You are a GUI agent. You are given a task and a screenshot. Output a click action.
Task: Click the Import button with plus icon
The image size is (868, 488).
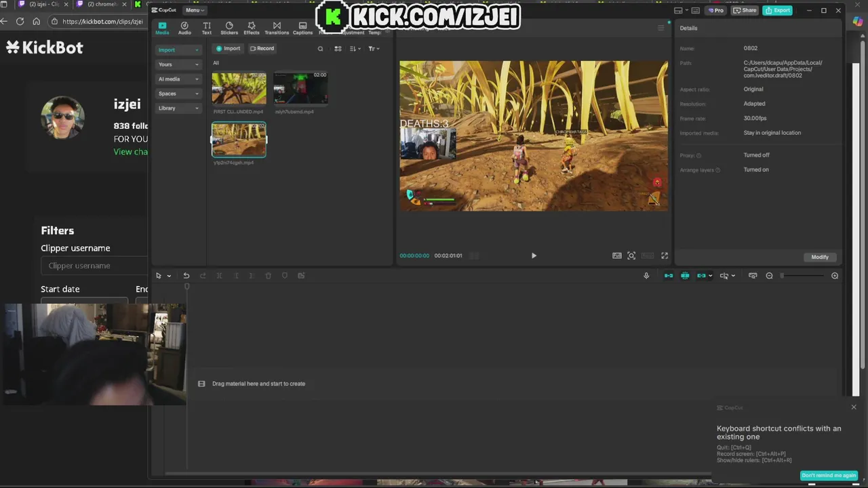point(228,48)
